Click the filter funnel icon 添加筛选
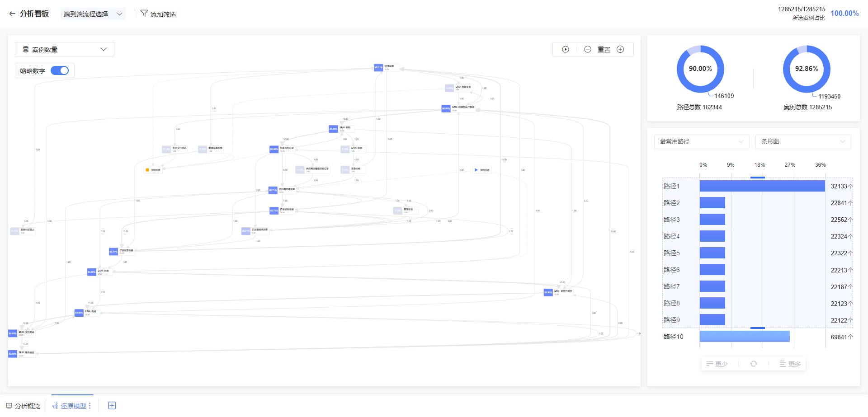The image size is (868, 417). [x=144, y=14]
